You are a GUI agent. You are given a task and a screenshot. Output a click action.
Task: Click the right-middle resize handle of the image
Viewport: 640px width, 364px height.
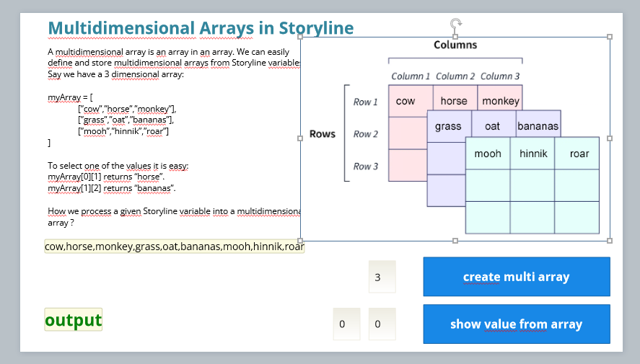tap(610, 138)
